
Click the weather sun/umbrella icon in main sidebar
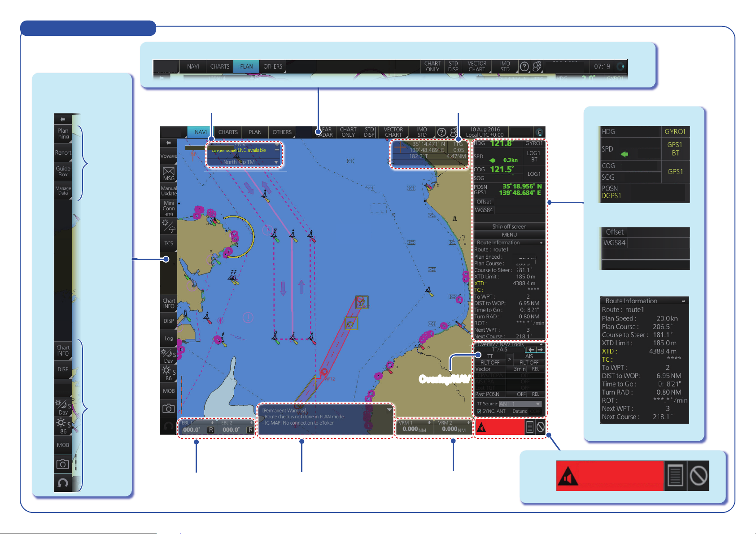169,226
